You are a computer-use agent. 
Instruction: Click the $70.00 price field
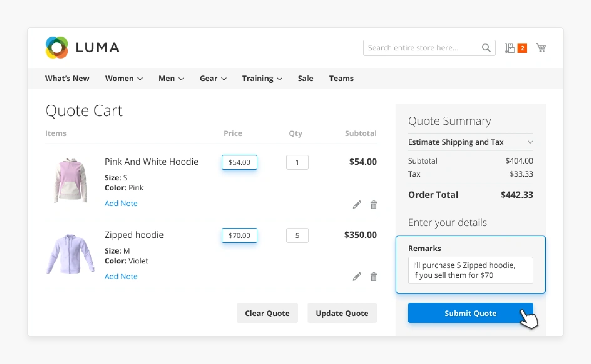(x=239, y=235)
